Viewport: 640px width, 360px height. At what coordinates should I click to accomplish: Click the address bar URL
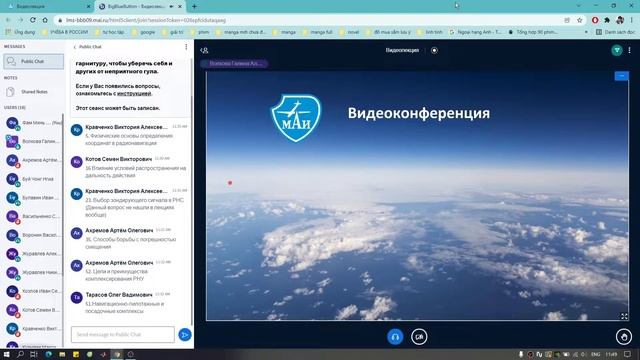coord(146,20)
